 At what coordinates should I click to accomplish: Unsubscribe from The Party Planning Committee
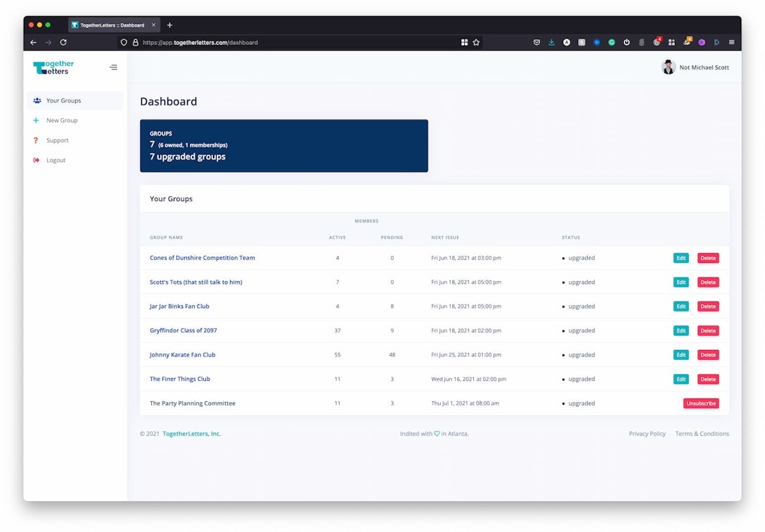click(x=700, y=403)
